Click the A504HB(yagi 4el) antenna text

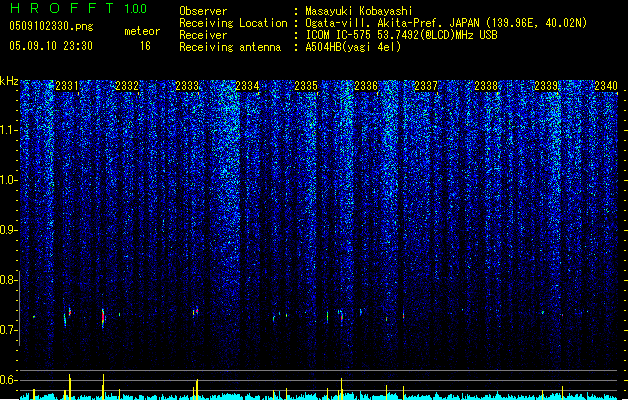coord(353,47)
